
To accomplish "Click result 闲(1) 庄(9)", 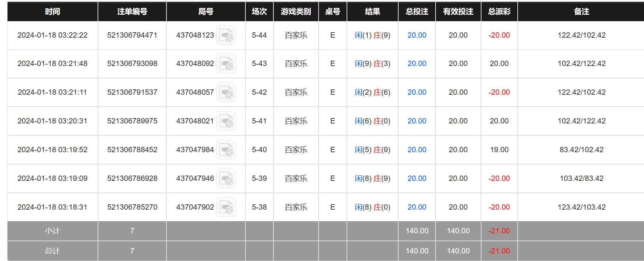I will (x=372, y=35).
